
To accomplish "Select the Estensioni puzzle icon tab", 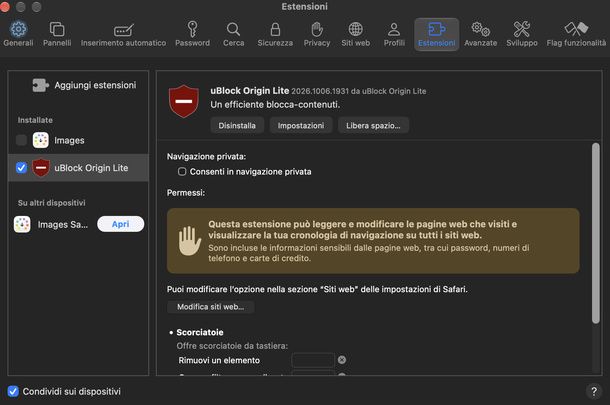I will tap(436, 34).
